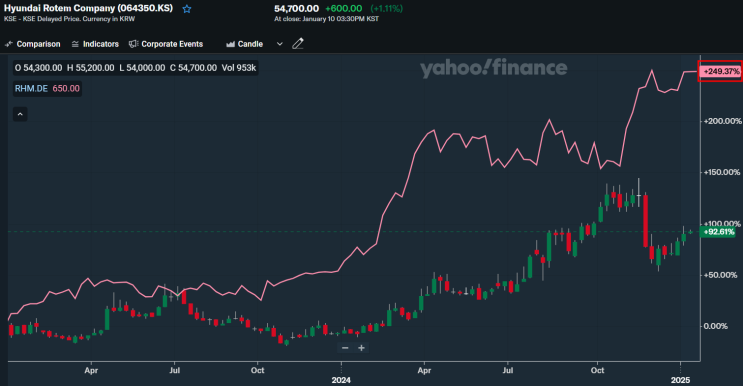Click the green +92.61% price label

(718, 232)
